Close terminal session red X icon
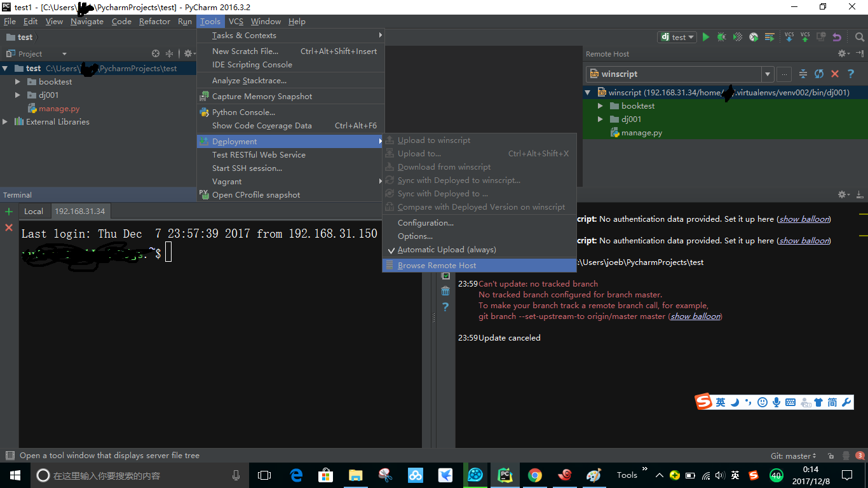Viewport: 868px width, 488px height. pyautogui.click(x=9, y=227)
